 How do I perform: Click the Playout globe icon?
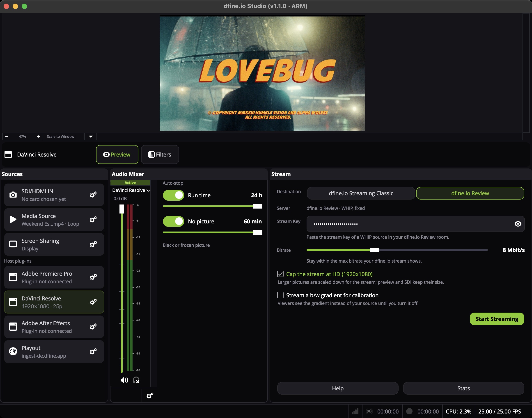click(13, 351)
